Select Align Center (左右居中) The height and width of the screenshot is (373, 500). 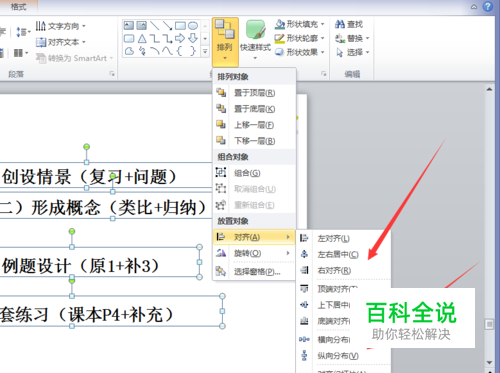[x=343, y=255]
